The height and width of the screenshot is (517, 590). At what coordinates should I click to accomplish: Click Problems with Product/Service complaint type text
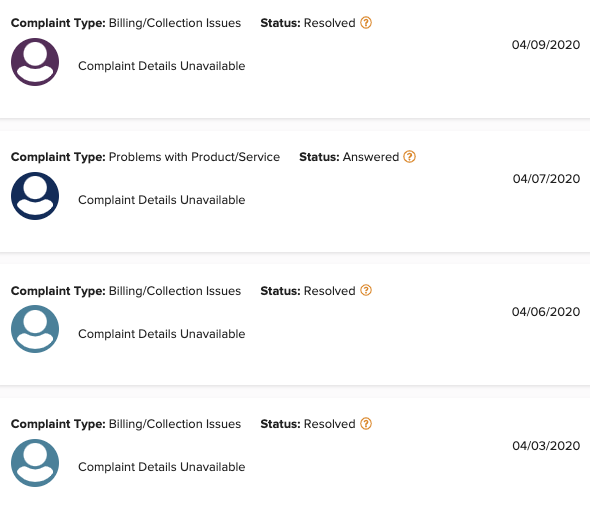[194, 157]
